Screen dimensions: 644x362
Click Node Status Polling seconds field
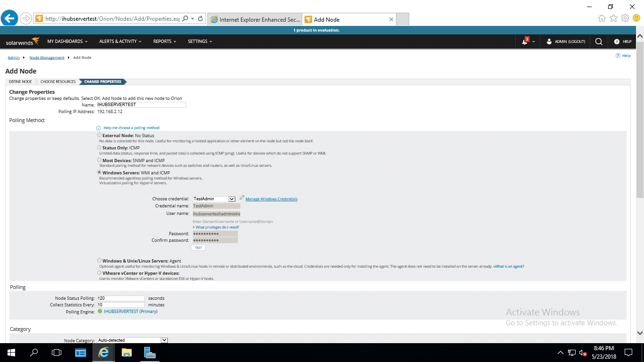(121, 298)
